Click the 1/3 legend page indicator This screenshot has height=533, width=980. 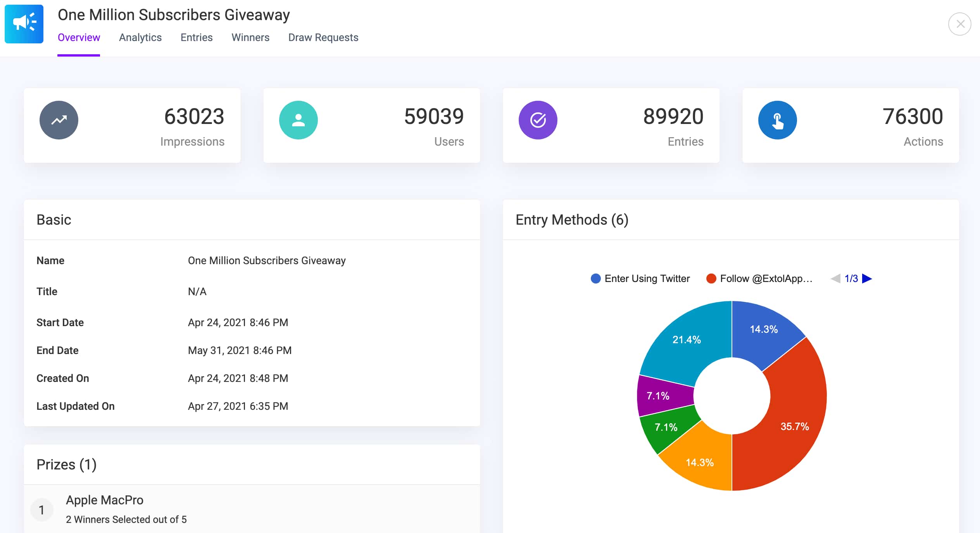point(851,279)
